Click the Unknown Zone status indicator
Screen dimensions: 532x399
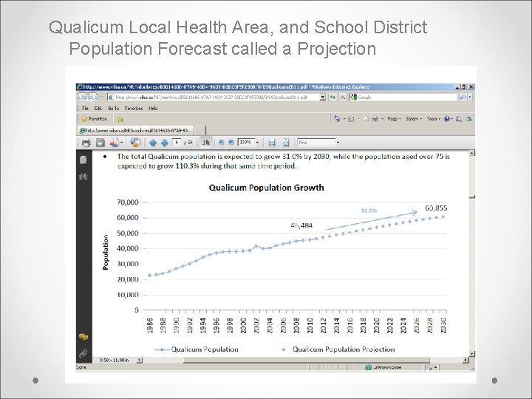[x=383, y=367]
